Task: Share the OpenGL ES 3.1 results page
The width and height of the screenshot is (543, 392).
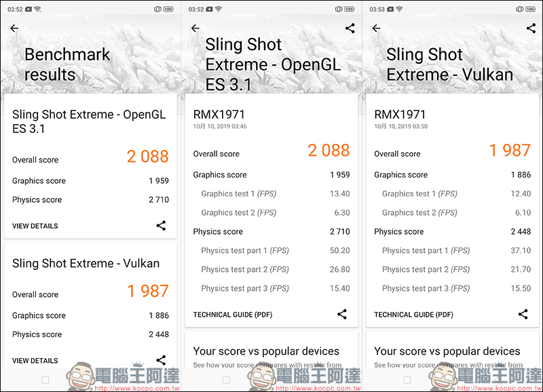Action: tap(350, 28)
